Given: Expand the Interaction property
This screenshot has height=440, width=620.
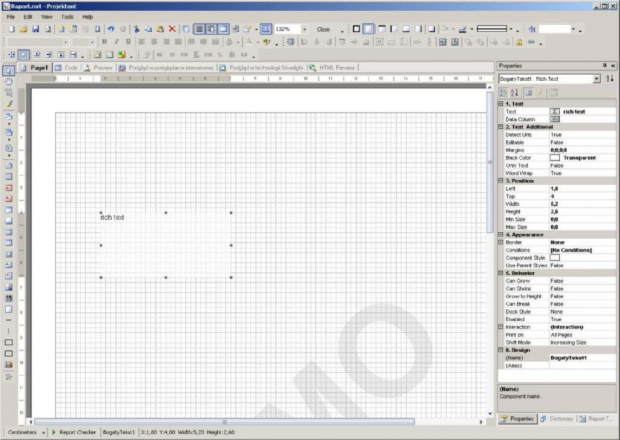Looking at the screenshot, I should pyautogui.click(x=501, y=327).
